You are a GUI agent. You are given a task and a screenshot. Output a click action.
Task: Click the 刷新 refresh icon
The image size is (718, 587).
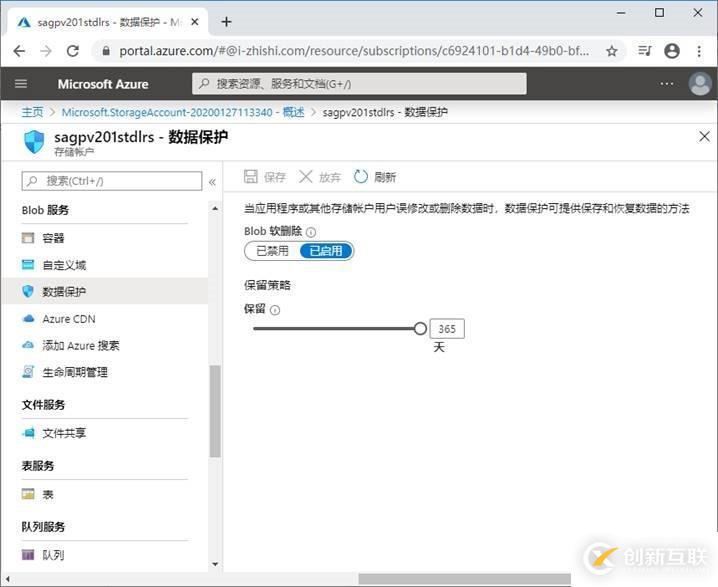pyautogui.click(x=360, y=176)
